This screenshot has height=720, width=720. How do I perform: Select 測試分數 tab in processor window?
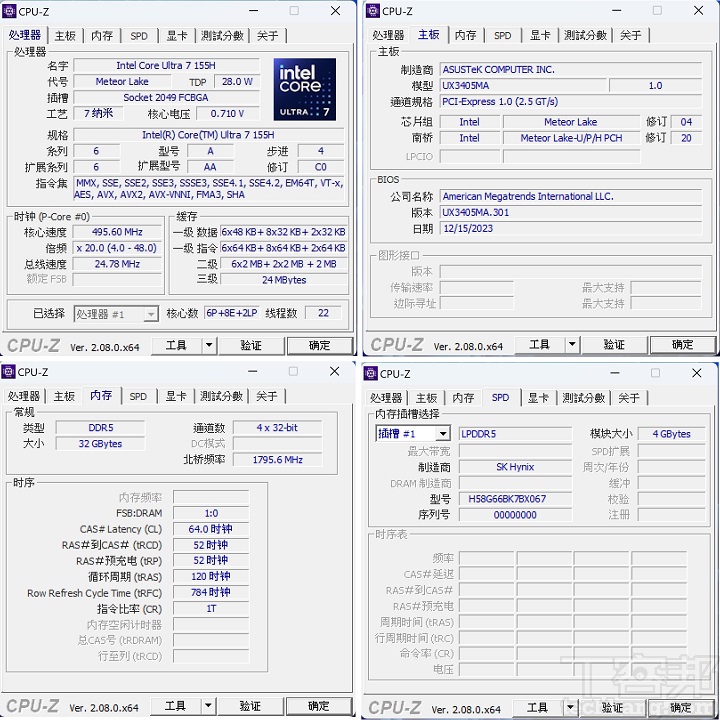[x=222, y=35]
